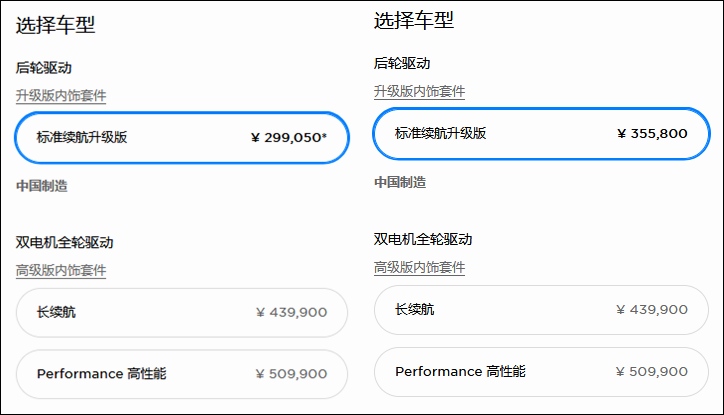Viewport: 724px width, 415px height.
Task: Click 中国制造 text in left panel
Action: 42,186
